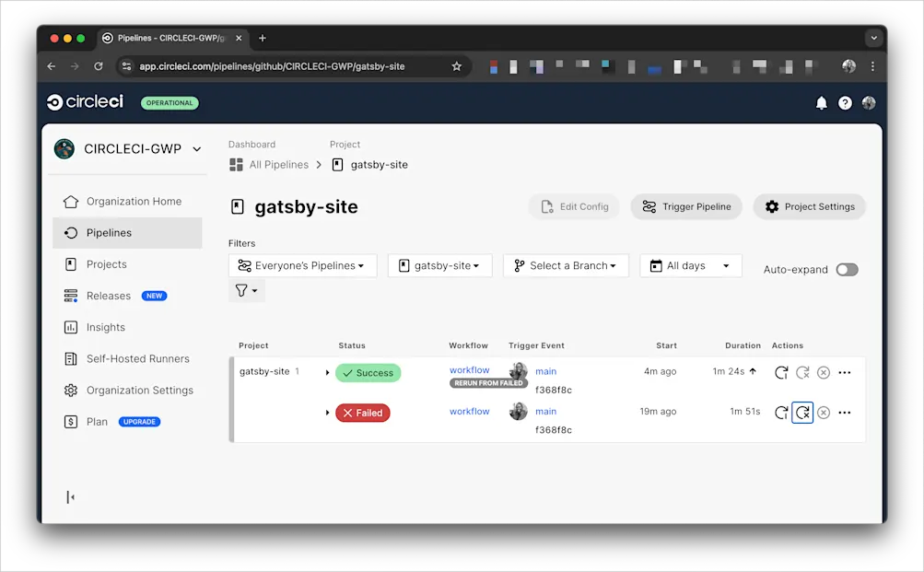924x572 pixels.
Task: Click user avatar on Success row
Action: click(518, 371)
